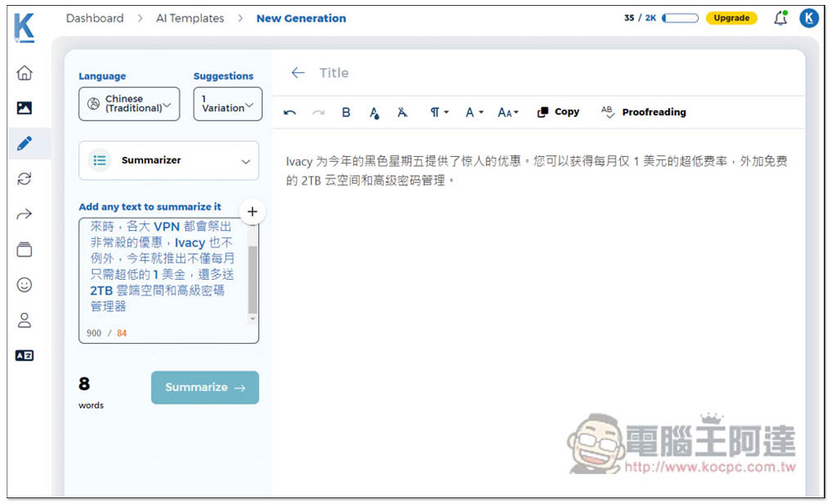This screenshot has height=504, width=831.
Task: Open the user profile sidebar icon
Action: point(24,321)
